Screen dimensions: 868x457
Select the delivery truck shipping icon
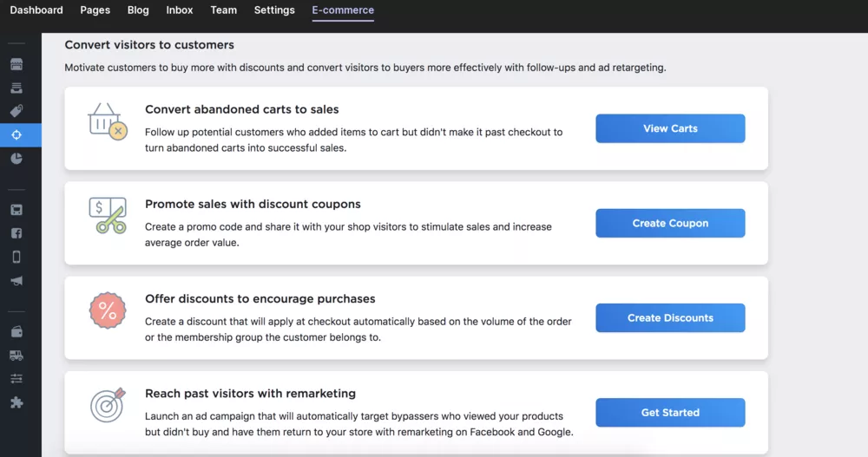[16, 356]
